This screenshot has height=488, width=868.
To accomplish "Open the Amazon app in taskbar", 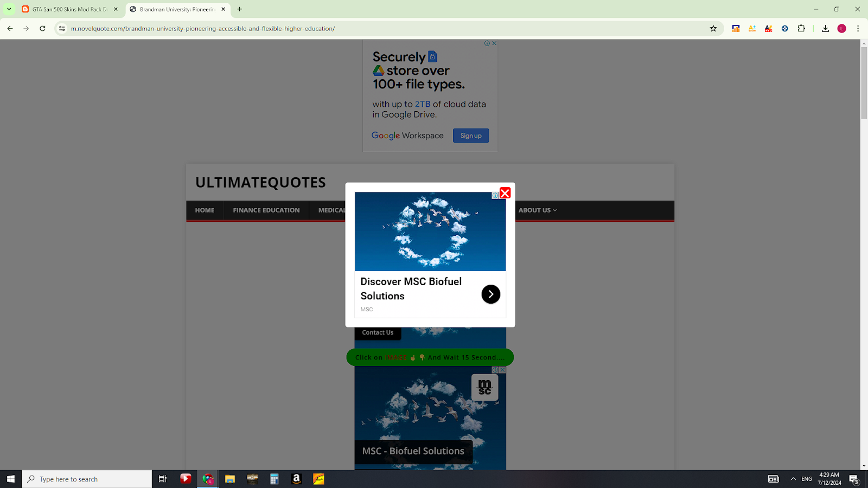I will pos(296,479).
